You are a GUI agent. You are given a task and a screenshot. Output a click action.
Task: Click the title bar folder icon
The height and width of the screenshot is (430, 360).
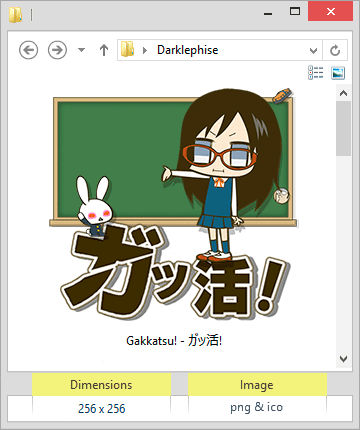tap(15, 15)
